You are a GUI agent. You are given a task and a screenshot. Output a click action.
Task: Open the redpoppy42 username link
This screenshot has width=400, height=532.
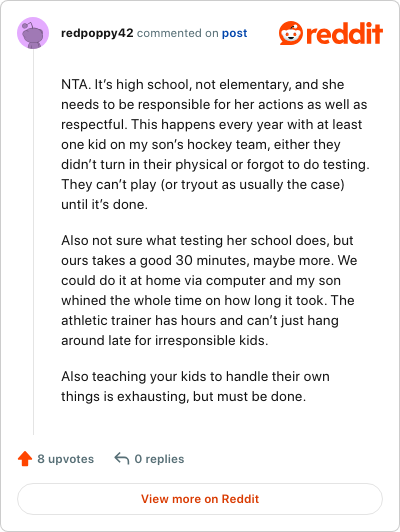(x=97, y=33)
